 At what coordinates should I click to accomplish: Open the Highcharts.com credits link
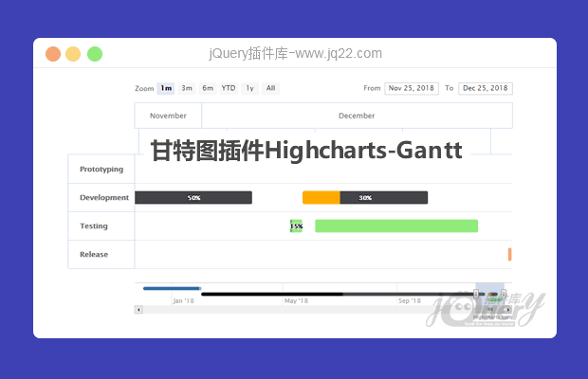492,317
